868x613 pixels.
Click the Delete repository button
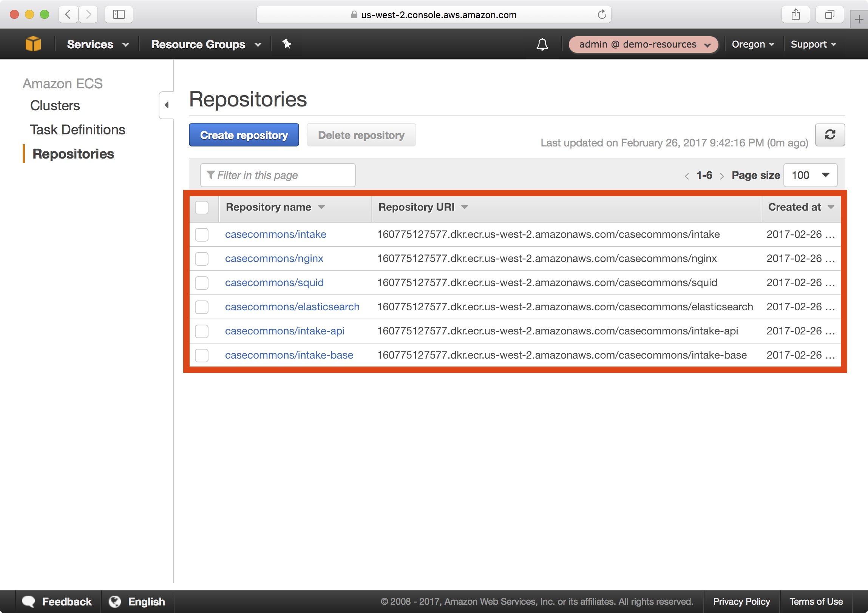pos(361,135)
